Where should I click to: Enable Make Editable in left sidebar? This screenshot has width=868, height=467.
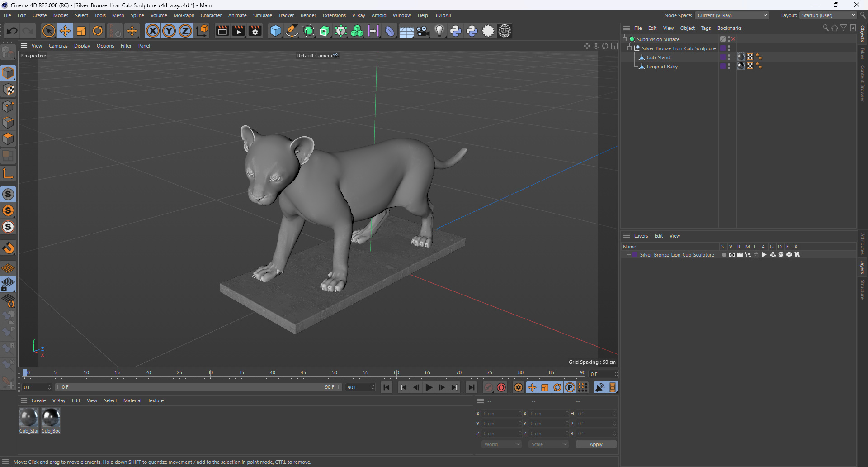point(8,53)
